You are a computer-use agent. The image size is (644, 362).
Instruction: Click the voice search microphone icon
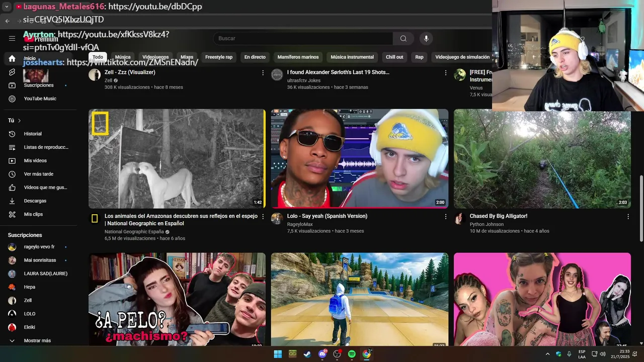(426, 38)
